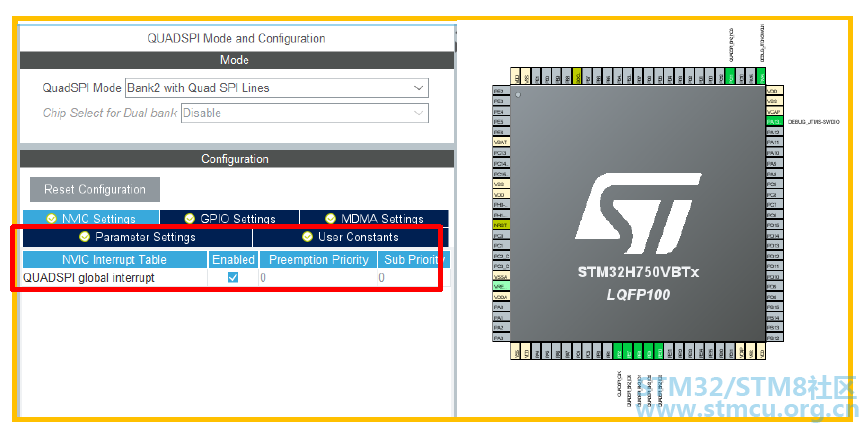This screenshot has height=432, width=868.
Task: Click the PA10 pin on the chip
Action: [774, 152]
